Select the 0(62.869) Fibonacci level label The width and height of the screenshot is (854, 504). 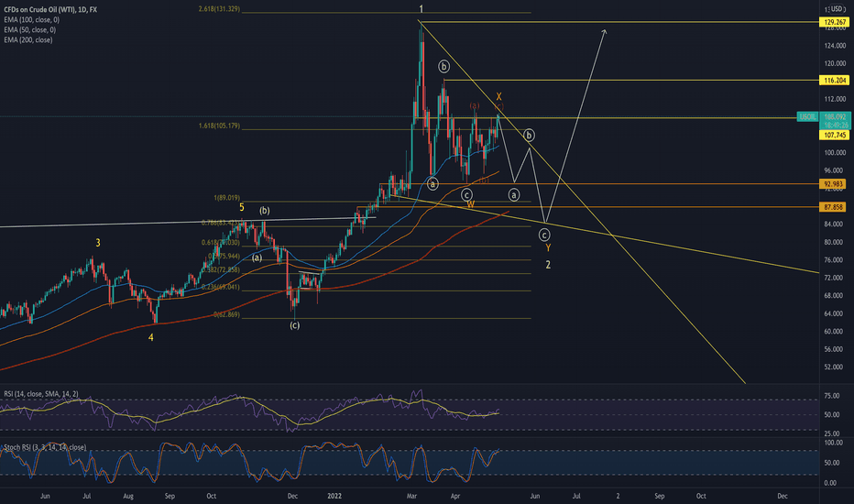pos(226,314)
